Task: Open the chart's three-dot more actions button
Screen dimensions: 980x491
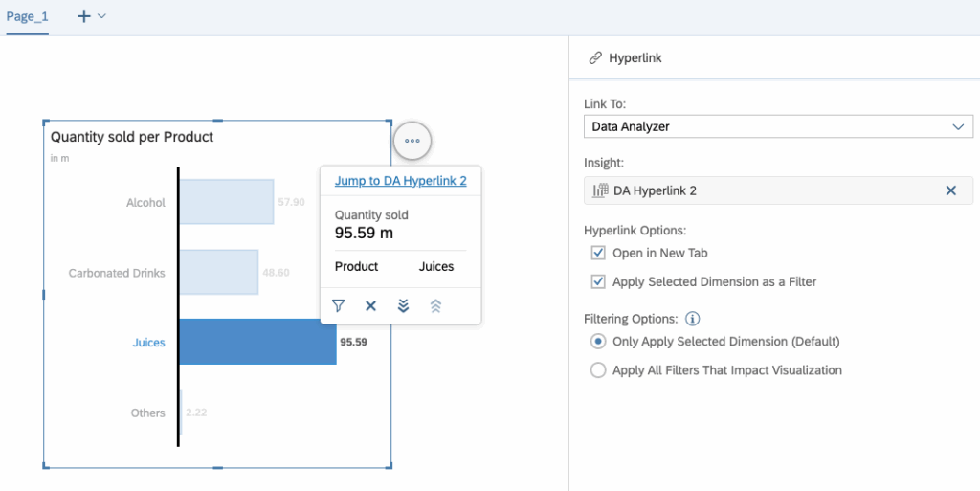Action: 412,141
